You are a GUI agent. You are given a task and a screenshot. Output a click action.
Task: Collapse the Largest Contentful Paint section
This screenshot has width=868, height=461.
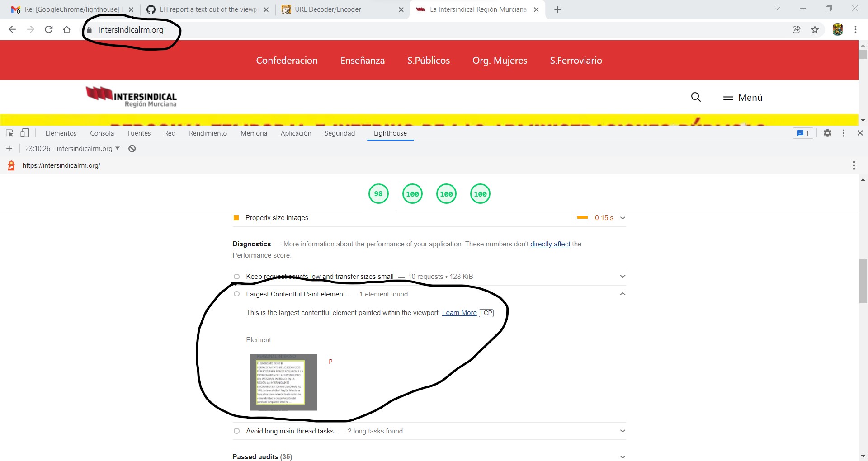click(x=623, y=294)
